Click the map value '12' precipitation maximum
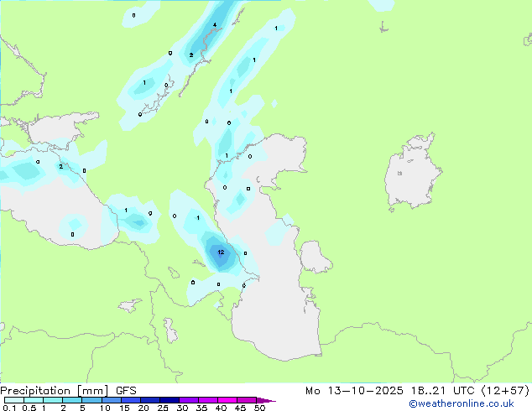 pos(221,252)
